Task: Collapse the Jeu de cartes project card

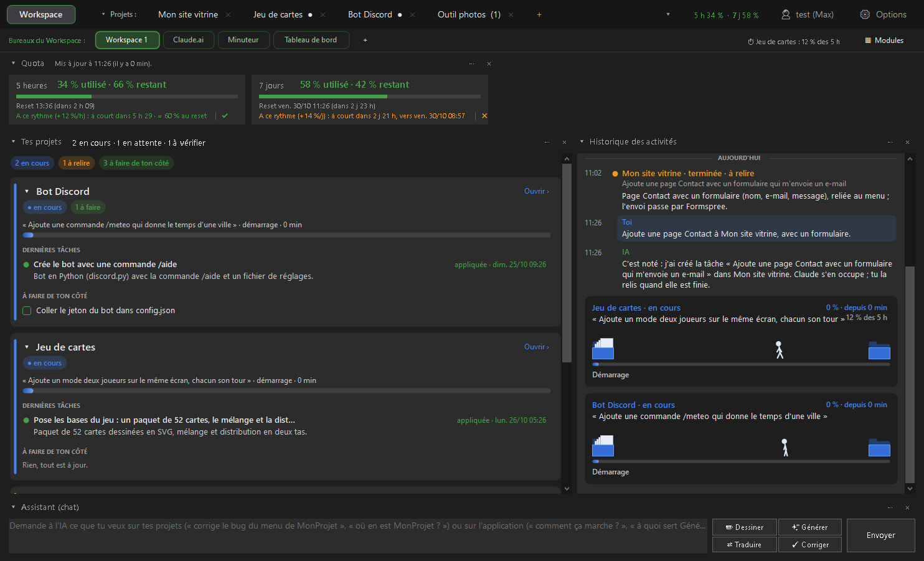Action: [x=27, y=347]
